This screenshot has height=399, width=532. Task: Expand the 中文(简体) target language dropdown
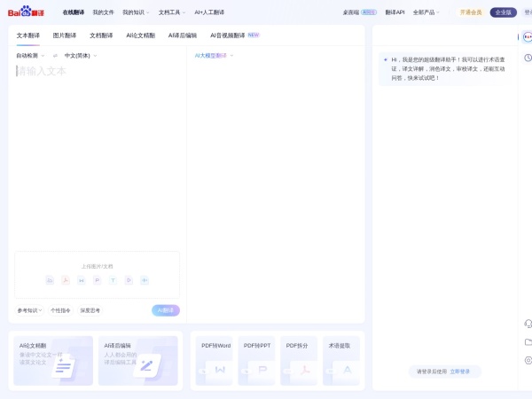tap(81, 56)
